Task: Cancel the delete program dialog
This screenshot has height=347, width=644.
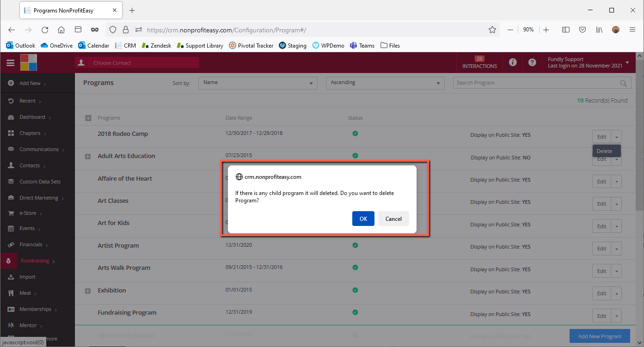Action: pyautogui.click(x=393, y=219)
